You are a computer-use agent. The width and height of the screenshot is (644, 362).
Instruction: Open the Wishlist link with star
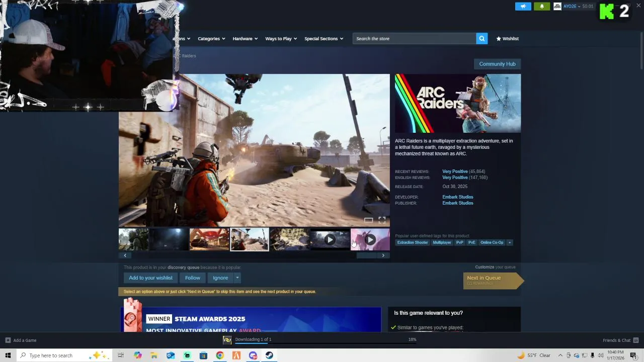click(x=507, y=39)
